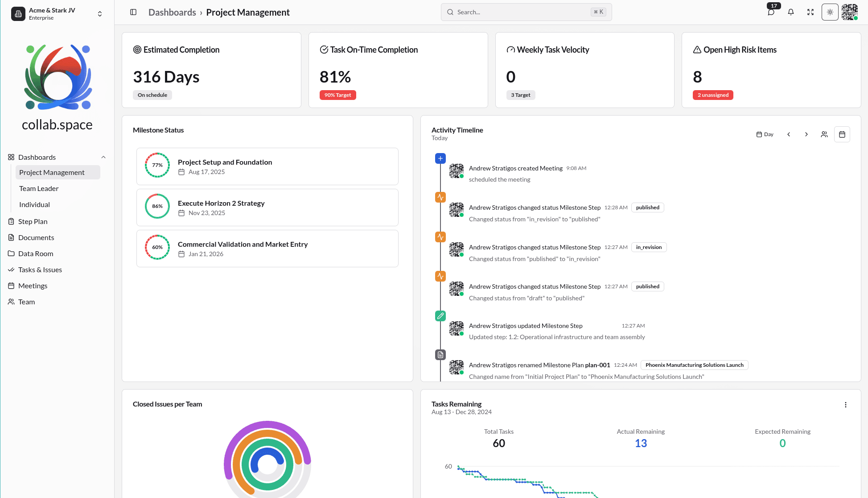Toggle the light/dark theme button
868x498 pixels.
(830, 12)
